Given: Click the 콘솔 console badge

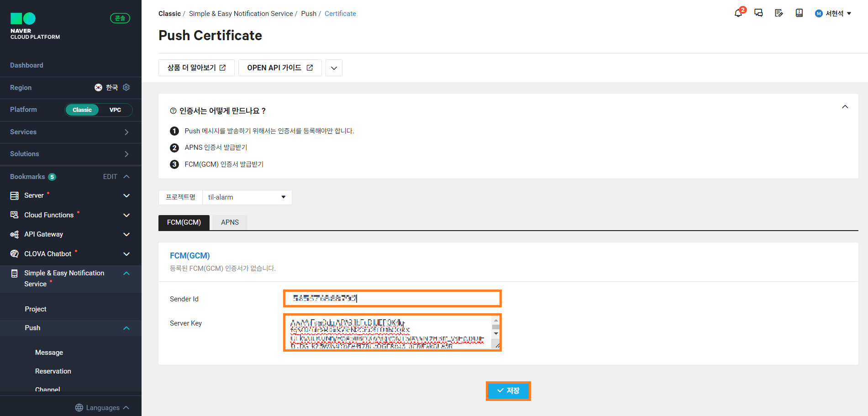Looking at the screenshot, I should 120,18.
